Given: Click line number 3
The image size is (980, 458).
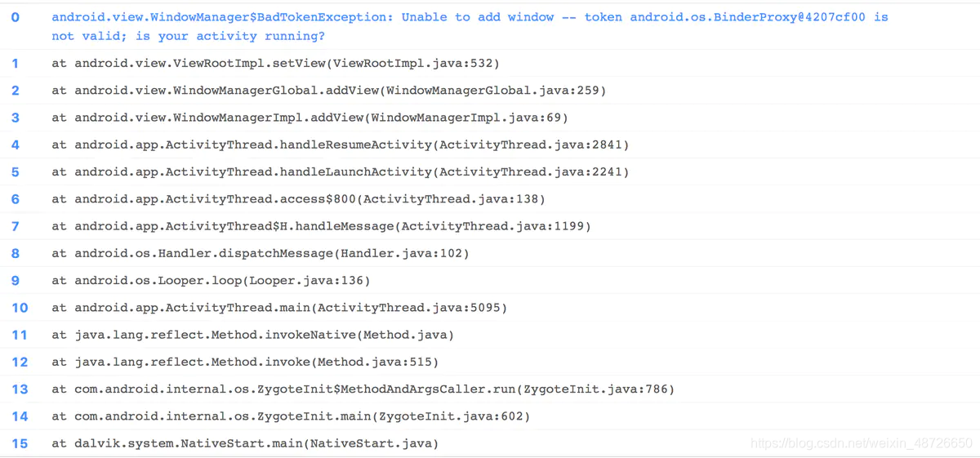Looking at the screenshot, I should click(16, 118).
